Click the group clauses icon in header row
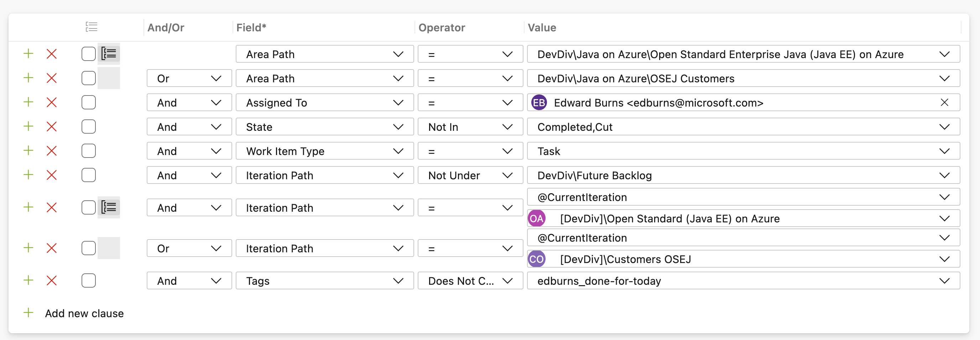 coord(91,27)
